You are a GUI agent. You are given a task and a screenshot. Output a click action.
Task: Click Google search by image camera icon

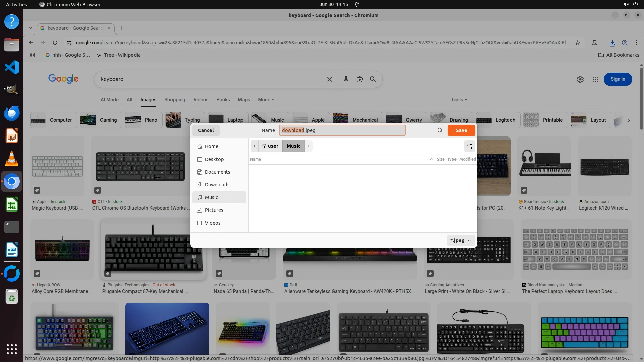(359, 79)
